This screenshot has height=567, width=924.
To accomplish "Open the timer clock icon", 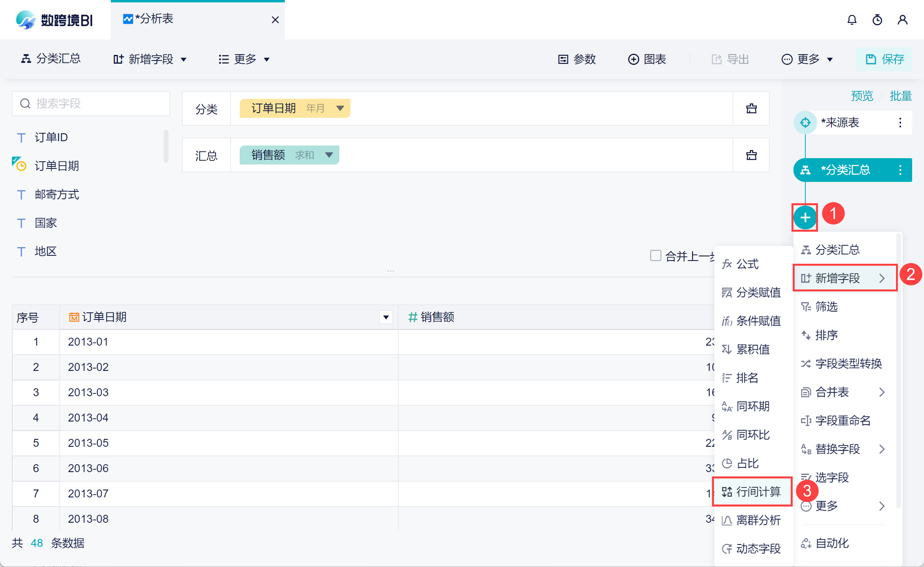I will (x=877, y=20).
